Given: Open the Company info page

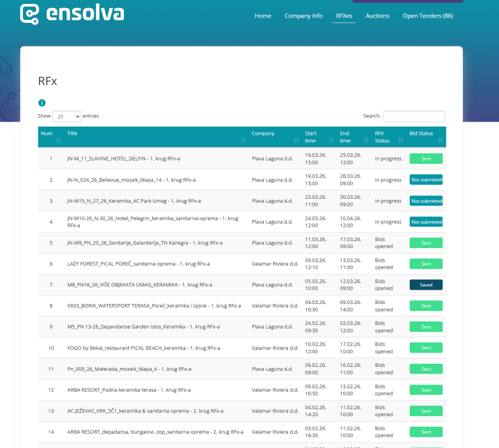Looking at the screenshot, I should (x=303, y=16).
